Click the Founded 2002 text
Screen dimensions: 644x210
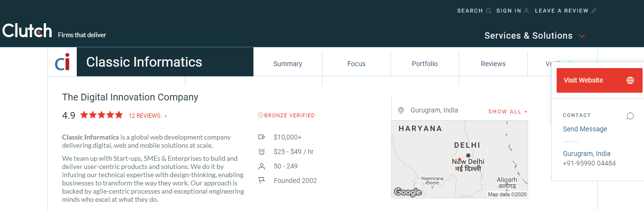(x=295, y=181)
